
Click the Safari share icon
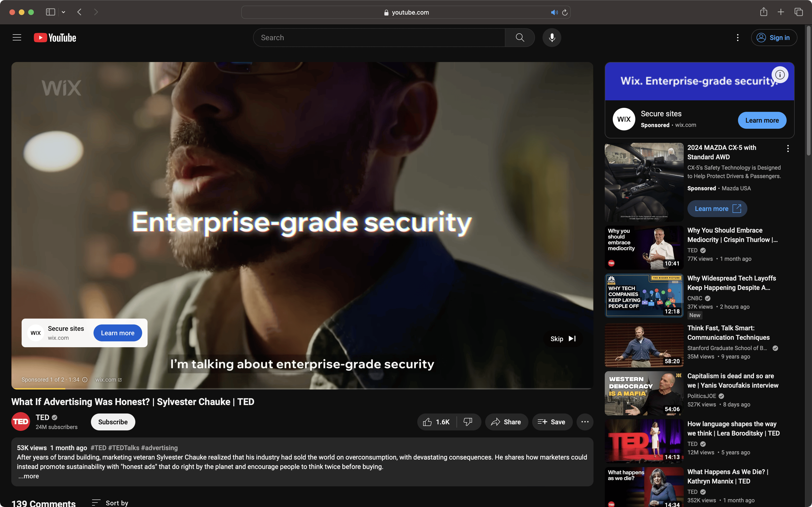(764, 12)
